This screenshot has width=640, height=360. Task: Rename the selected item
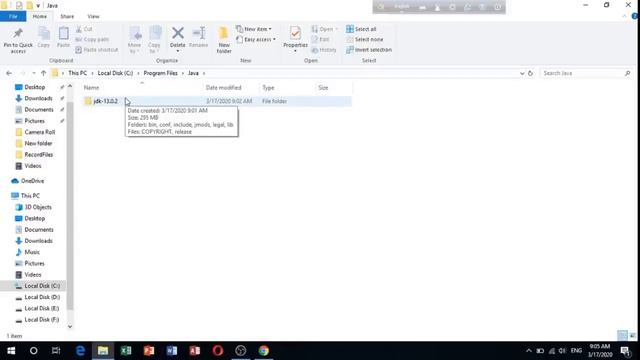[198, 38]
